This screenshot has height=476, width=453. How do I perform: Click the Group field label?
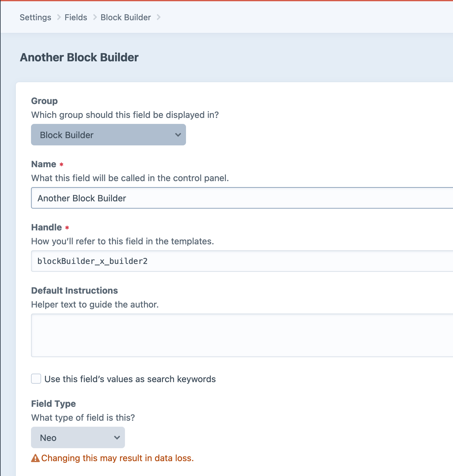pyautogui.click(x=44, y=101)
